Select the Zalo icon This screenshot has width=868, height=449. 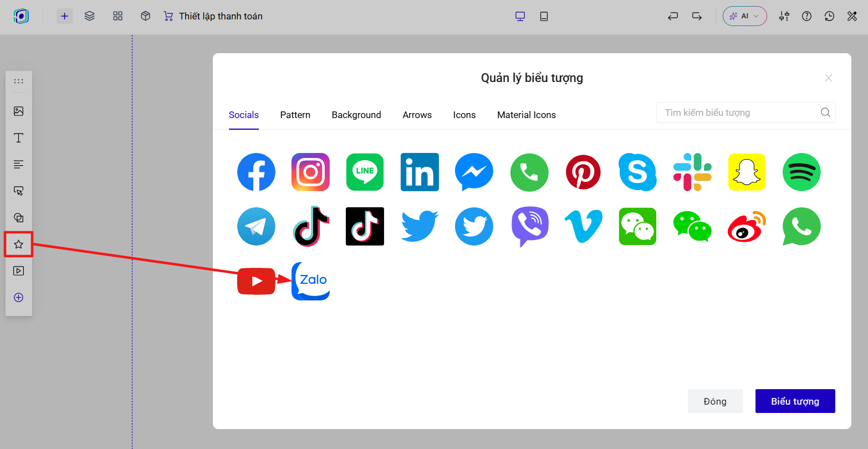310,281
